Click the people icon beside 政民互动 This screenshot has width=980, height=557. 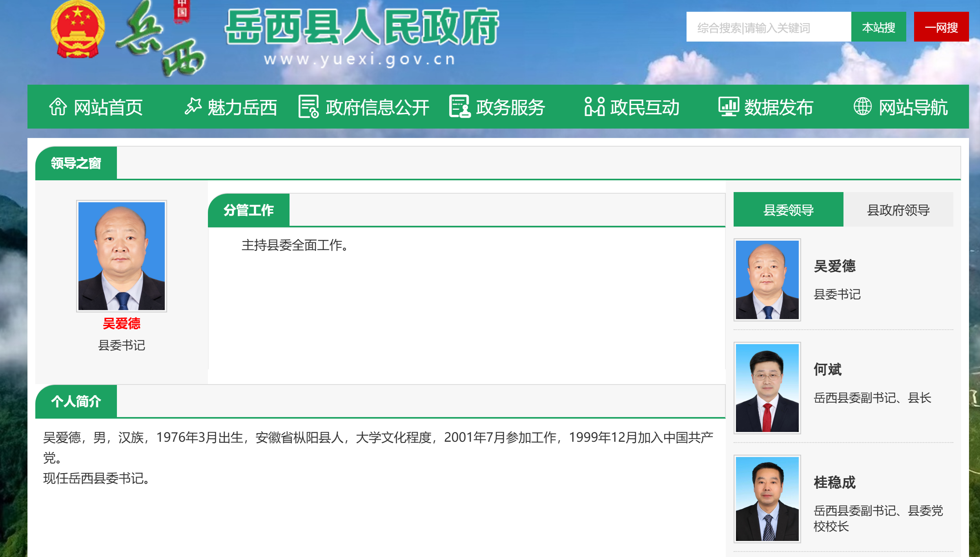click(594, 107)
